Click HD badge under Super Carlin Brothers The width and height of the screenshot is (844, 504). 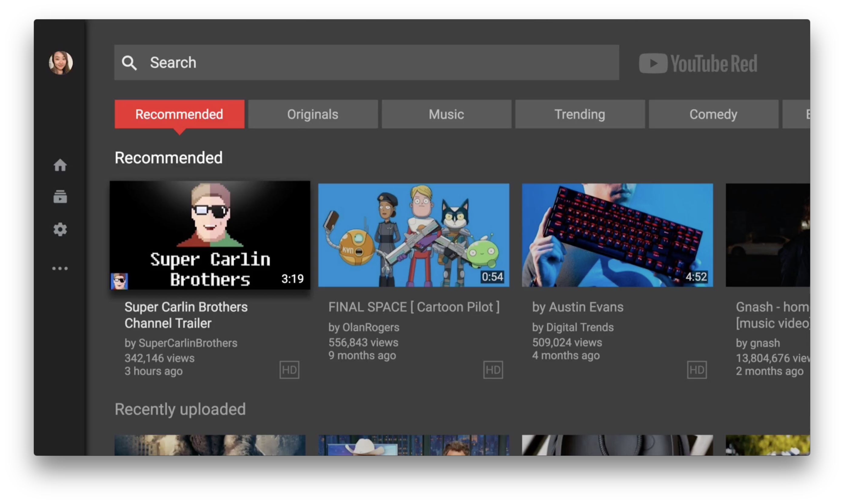[289, 370]
